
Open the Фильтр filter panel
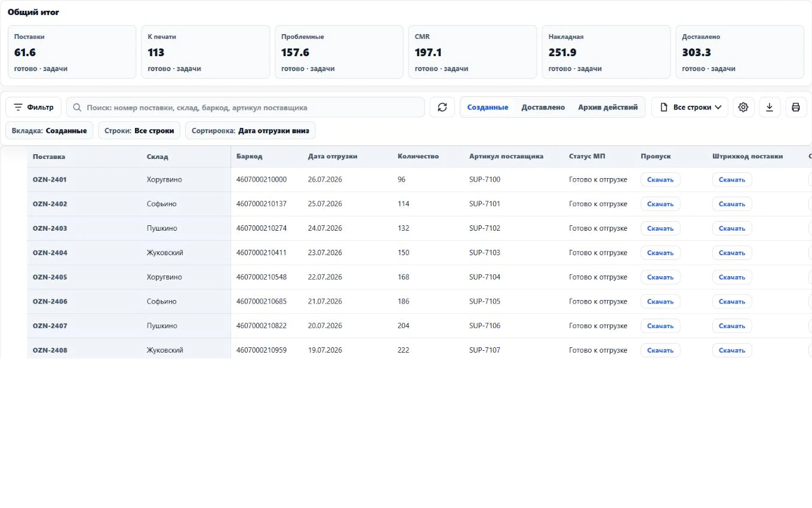33,108
